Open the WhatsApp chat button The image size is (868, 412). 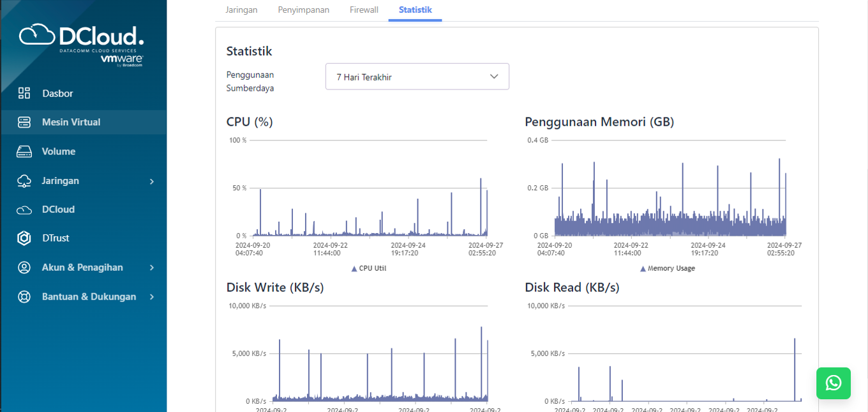click(x=833, y=383)
